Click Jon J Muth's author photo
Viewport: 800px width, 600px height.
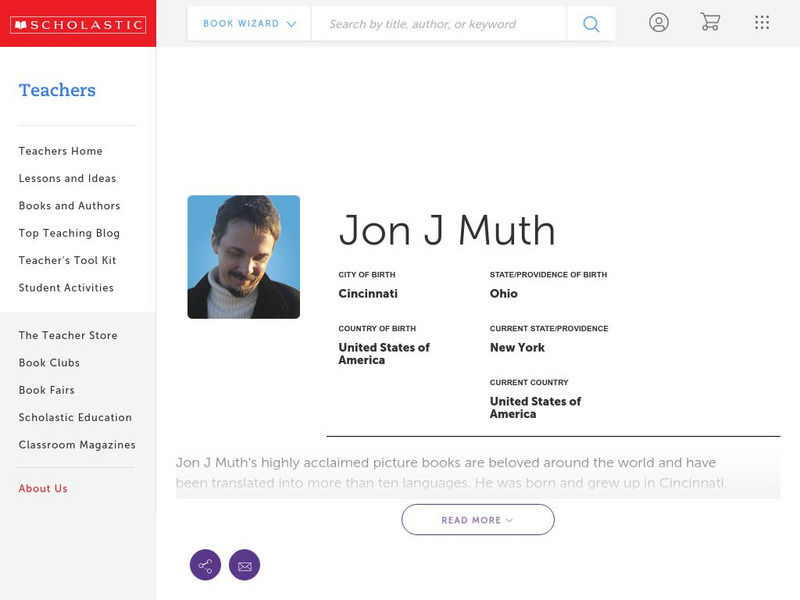pos(243,257)
